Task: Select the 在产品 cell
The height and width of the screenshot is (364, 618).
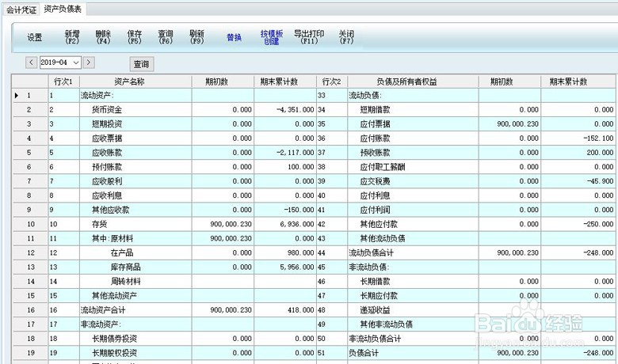Action: 135,252
